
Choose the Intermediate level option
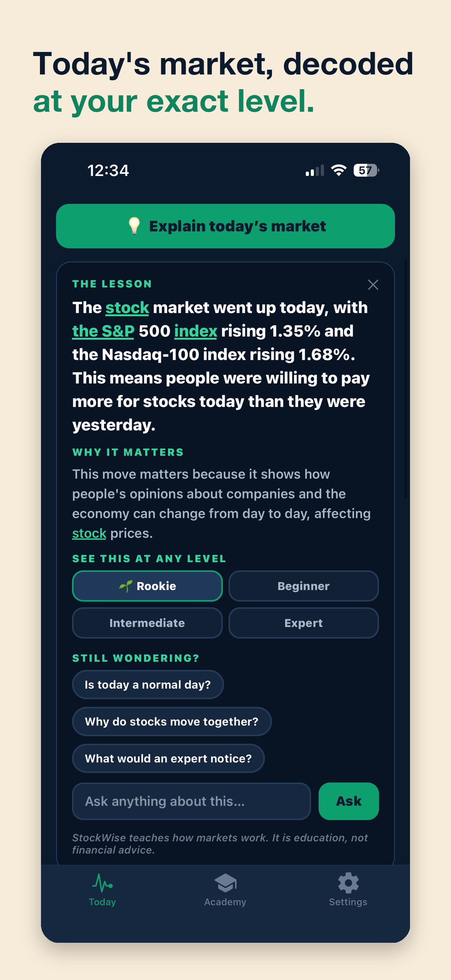[147, 623]
